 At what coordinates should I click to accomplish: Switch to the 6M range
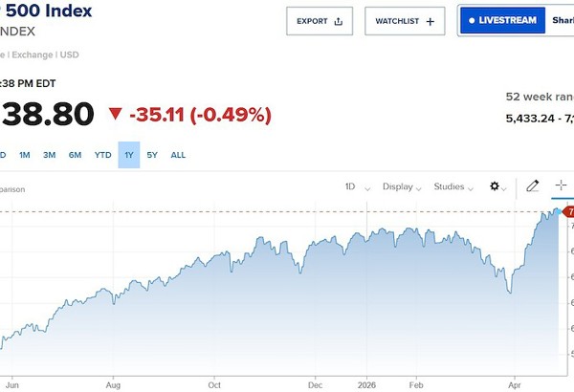[75, 155]
